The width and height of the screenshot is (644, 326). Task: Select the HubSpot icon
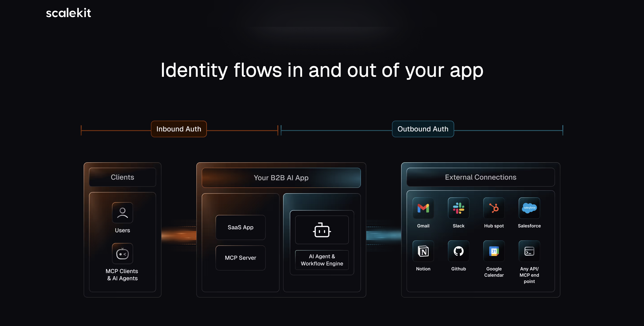pos(494,208)
